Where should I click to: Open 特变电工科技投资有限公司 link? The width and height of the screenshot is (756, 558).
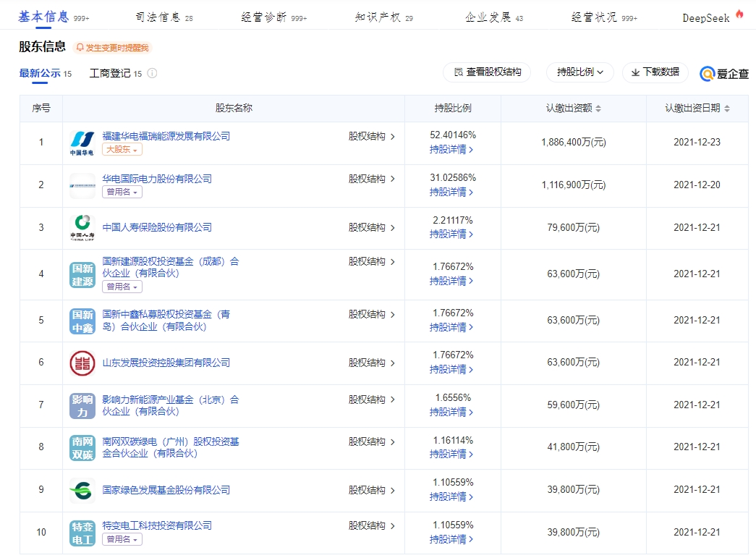(x=157, y=525)
